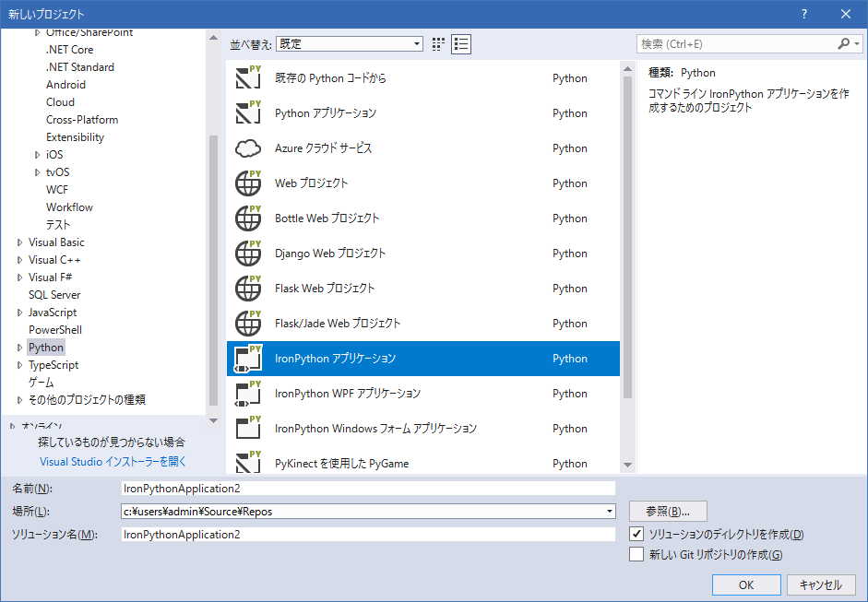This screenshot has width=868, height=602.
Task: Select Python in the category tree
Action: 46,348
